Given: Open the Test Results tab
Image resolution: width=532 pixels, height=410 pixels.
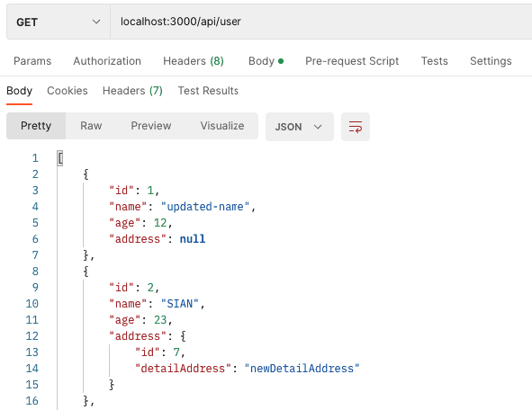Looking at the screenshot, I should pos(208,91).
